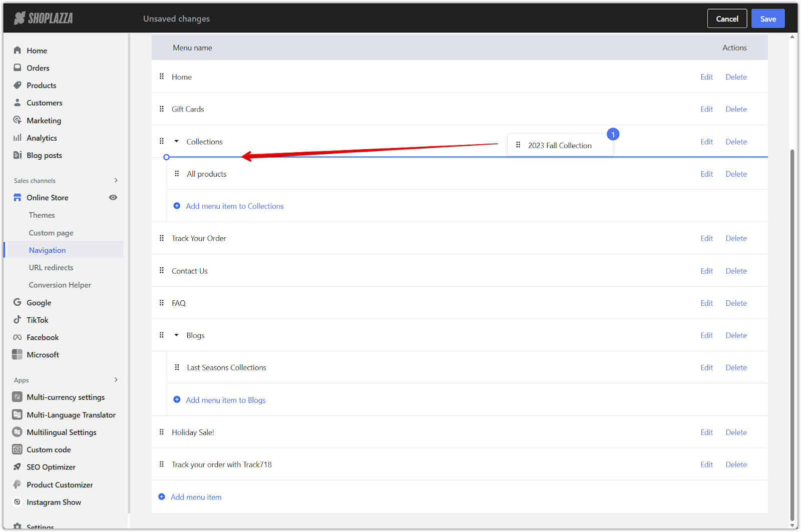The image size is (801, 532).
Task: Click plus icon beside Add menu item
Action: point(162,497)
